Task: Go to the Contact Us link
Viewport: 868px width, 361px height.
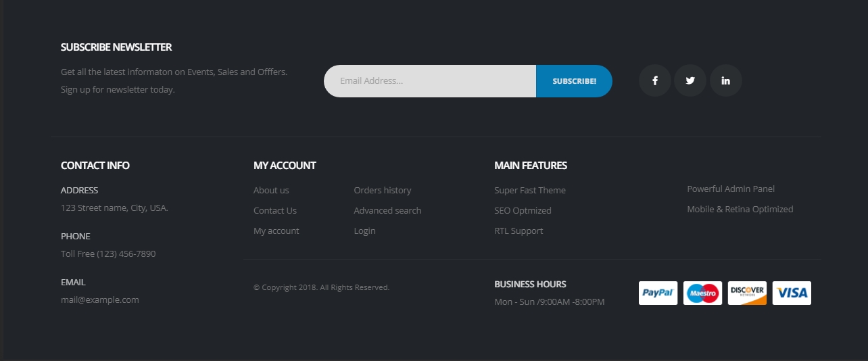Action: (275, 210)
